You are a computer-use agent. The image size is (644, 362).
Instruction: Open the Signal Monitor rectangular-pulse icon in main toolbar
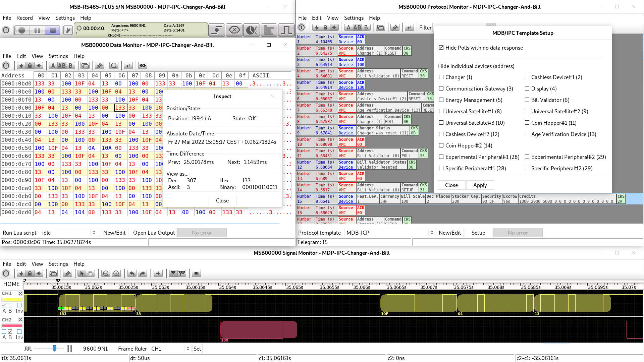[286, 30]
